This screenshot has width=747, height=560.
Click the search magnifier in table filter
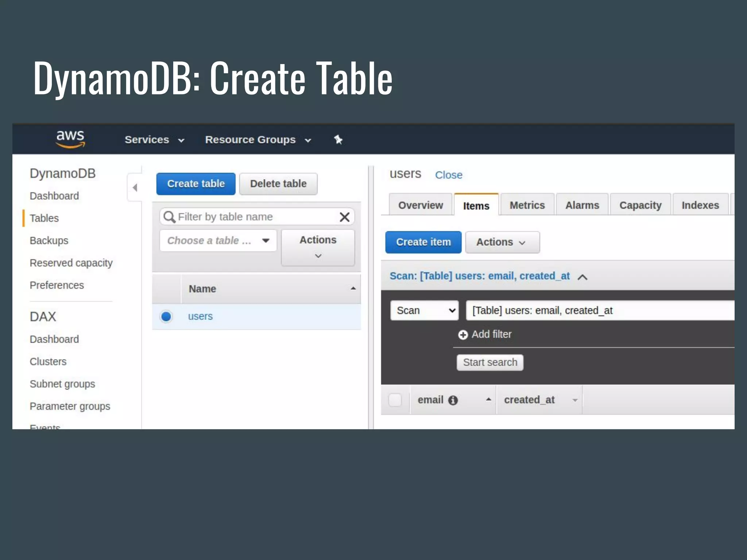(x=169, y=217)
